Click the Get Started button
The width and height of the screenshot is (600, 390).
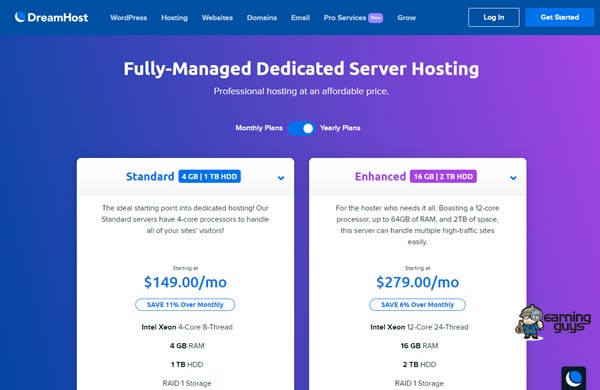pyautogui.click(x=559, y=17)
